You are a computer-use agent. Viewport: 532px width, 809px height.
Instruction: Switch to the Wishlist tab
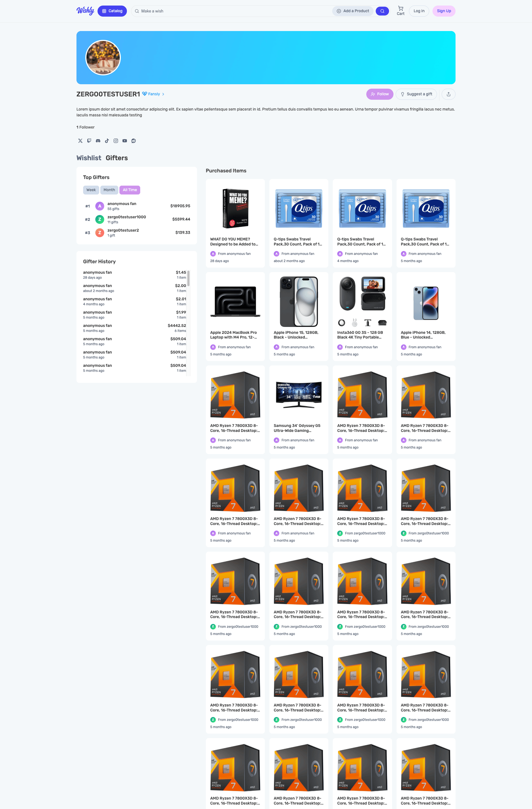click(x=89, y=158)
